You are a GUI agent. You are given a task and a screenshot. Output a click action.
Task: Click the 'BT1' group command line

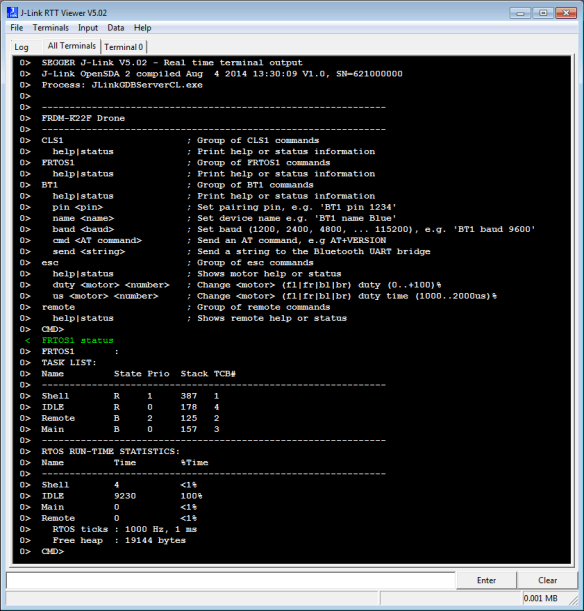(177, 185)
